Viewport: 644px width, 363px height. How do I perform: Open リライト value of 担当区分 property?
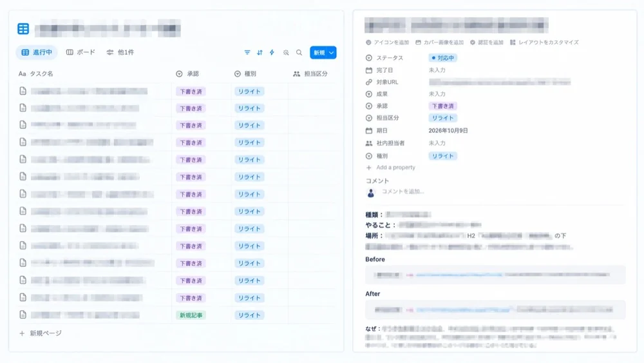pyautogui.click(x=443, y=118)
